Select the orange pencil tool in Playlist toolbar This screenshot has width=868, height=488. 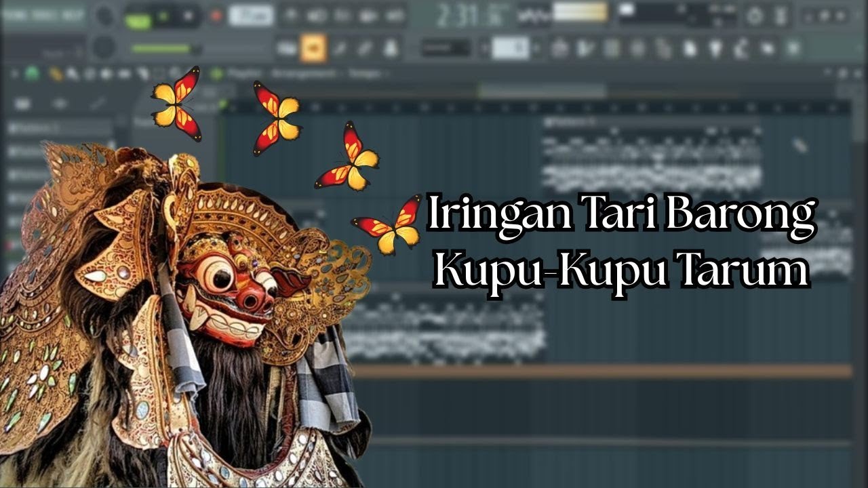coord(56,74)
